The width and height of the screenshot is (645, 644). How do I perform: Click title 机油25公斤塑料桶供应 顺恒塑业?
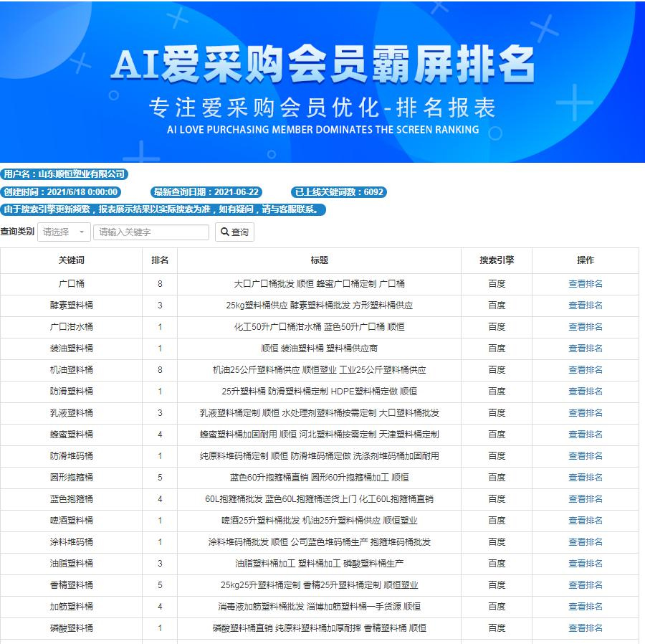[x=319, y=370]
